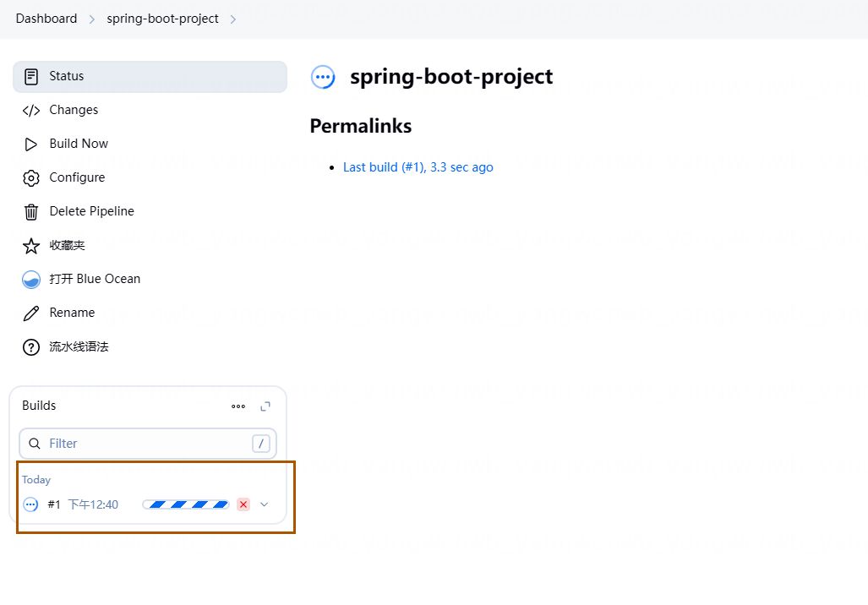Open build time 下午12:40

pos(93,504)
